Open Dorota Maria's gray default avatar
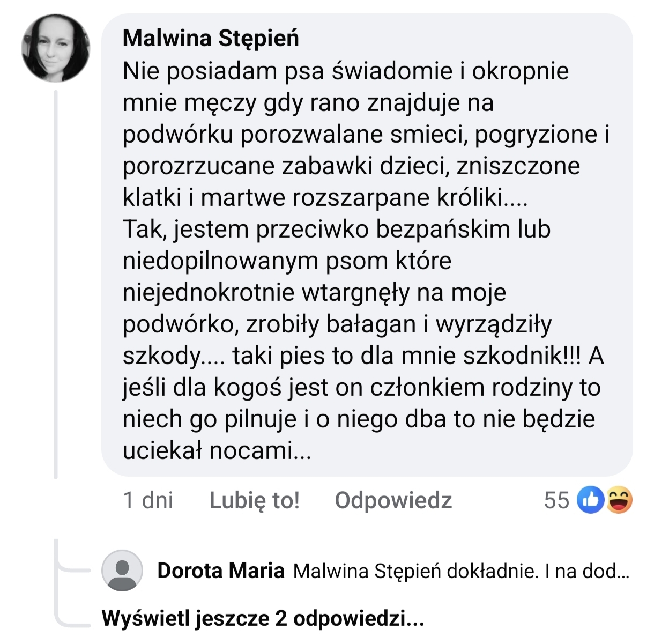Viewport: 654px width, 644px height. coord(122,571)
